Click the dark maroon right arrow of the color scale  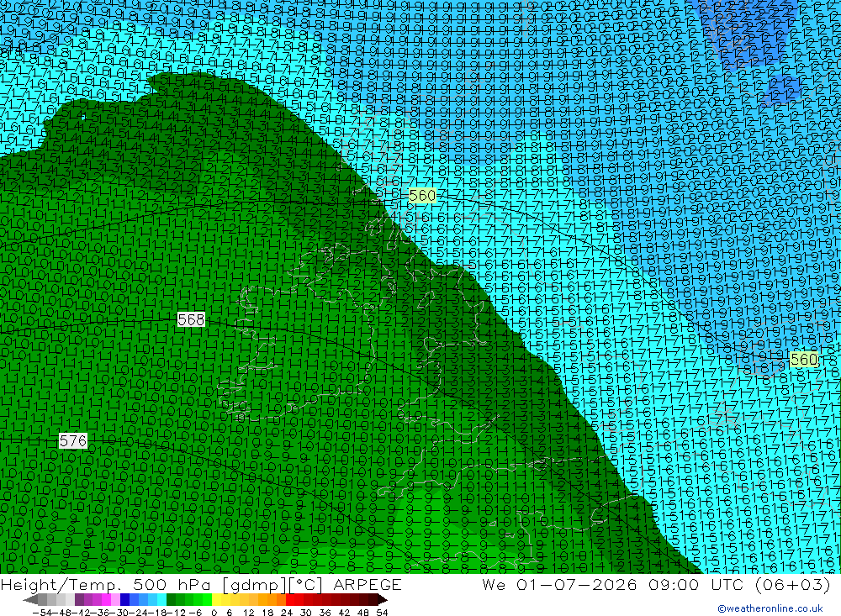point(383,600)
